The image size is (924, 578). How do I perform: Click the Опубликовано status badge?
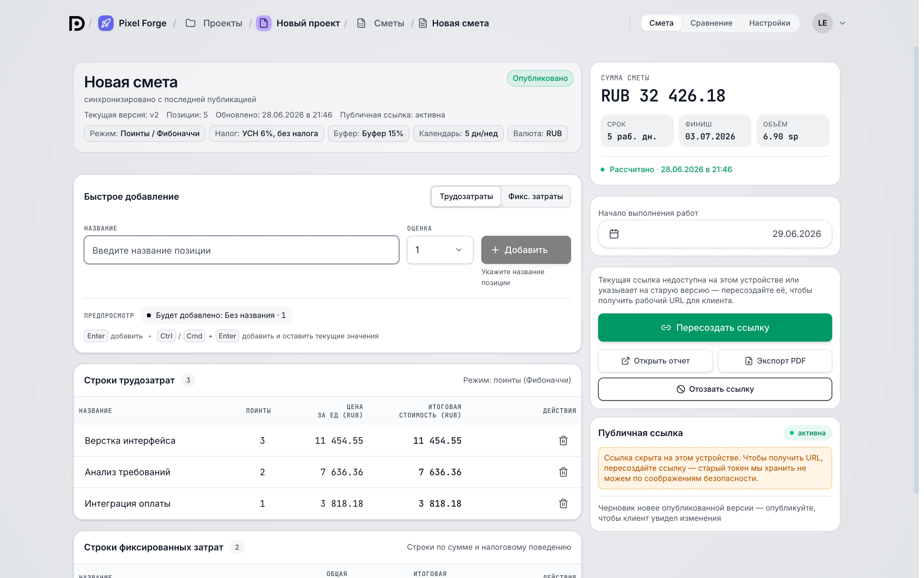pyautogui.click(x=540, y=78)
